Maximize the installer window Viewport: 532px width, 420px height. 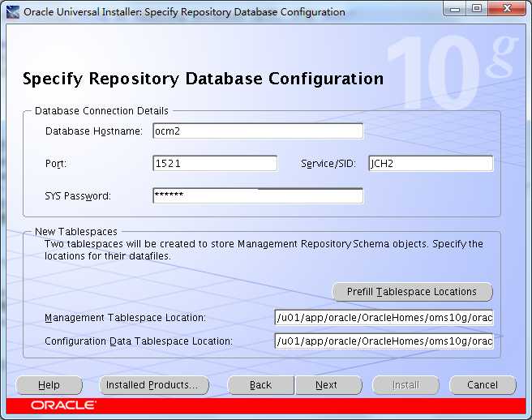tap(477, 9)
